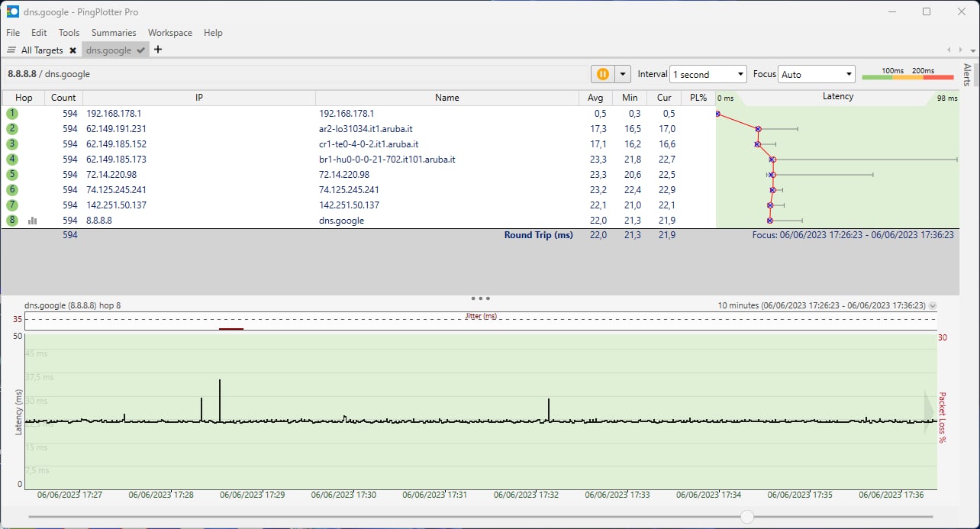This screenshot has width=980, height=529.
Task: Expand the 10 minutes time range chevron
Action: pos(932,305)
